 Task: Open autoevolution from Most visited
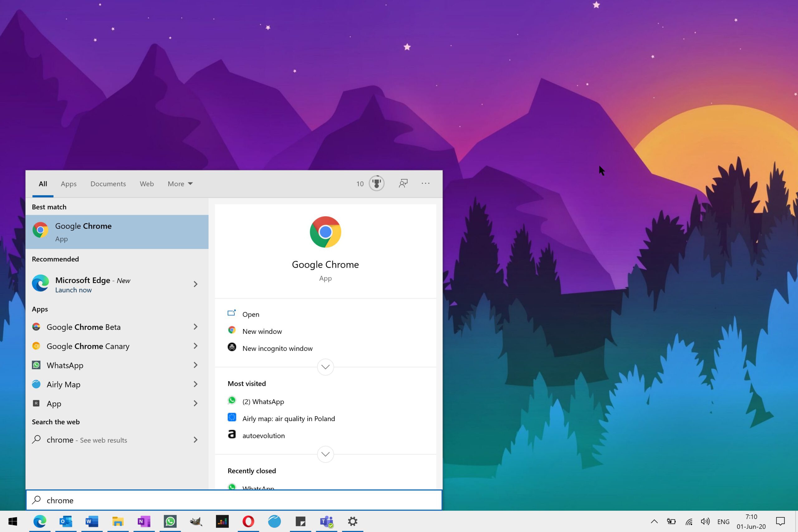coord(263,435)
